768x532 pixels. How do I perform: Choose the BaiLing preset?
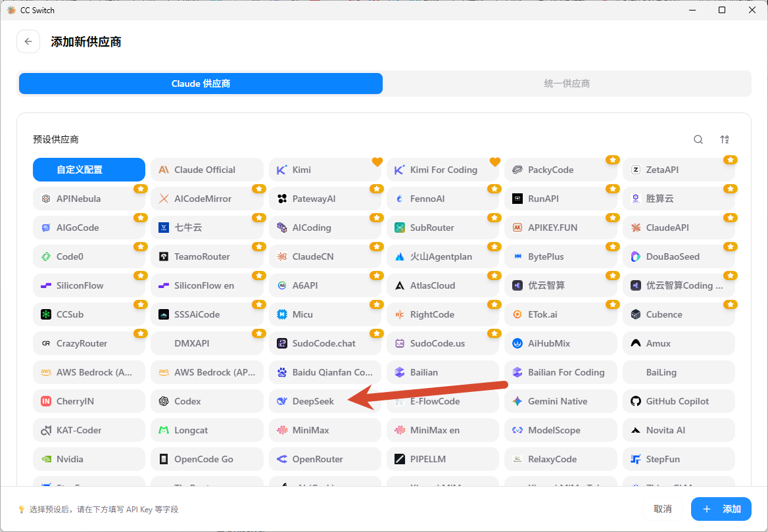[x=679, y=372]
